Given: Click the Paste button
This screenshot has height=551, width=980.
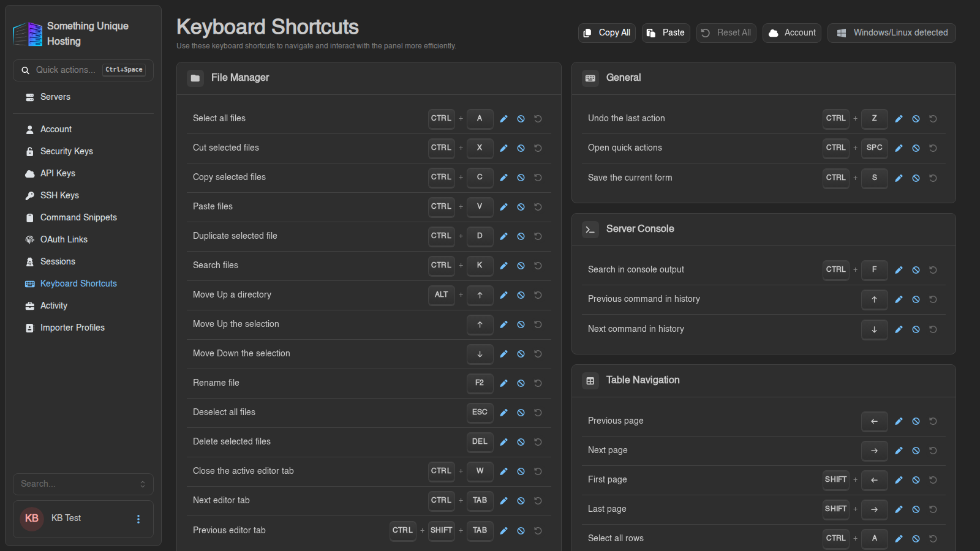Looking at the screenshot, I should tap(666, 33).
